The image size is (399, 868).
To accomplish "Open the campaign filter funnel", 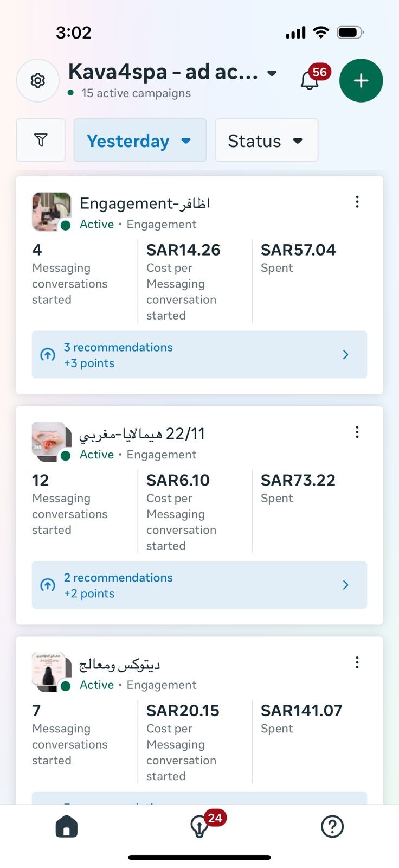I will tap(41, 141).
